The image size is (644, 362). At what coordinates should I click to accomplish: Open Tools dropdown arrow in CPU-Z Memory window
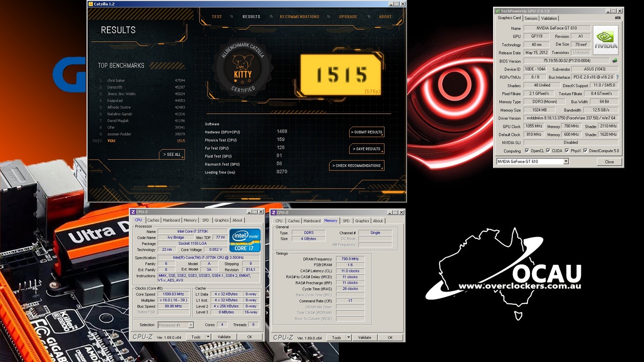tap(348, 338)
